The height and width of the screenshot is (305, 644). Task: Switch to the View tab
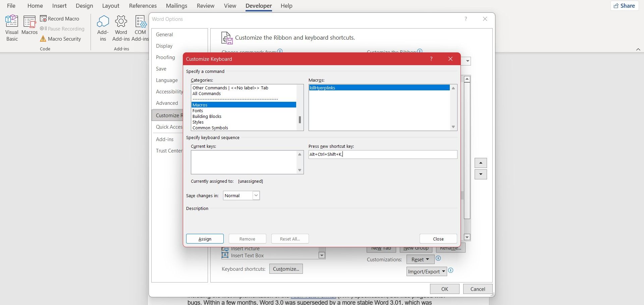click(230, 6)
